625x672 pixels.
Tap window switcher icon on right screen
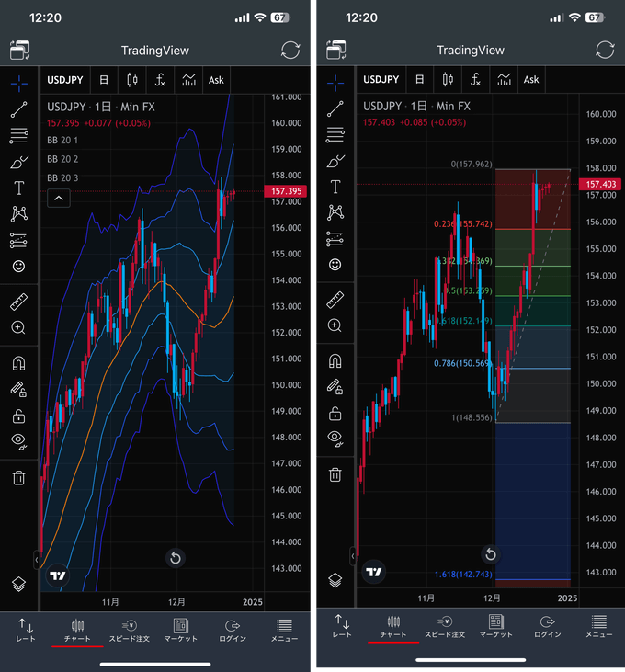pyautogui.click(x=336, y=50)
